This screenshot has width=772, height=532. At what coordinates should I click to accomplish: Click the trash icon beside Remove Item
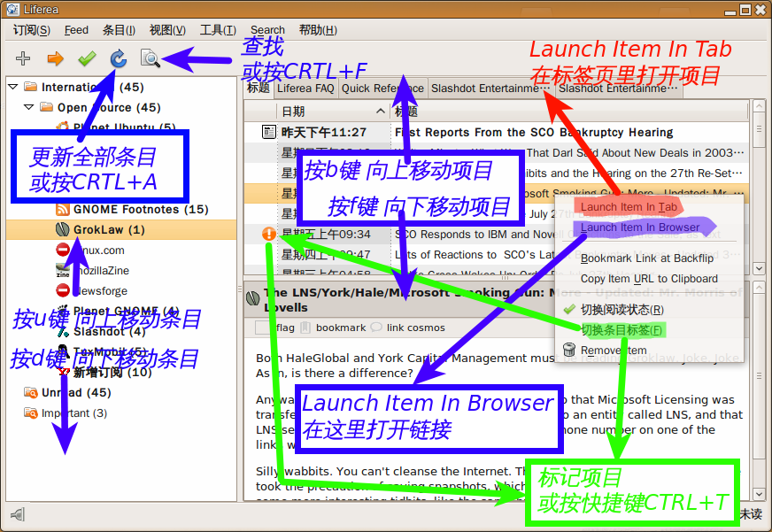[x=569, y=350]
